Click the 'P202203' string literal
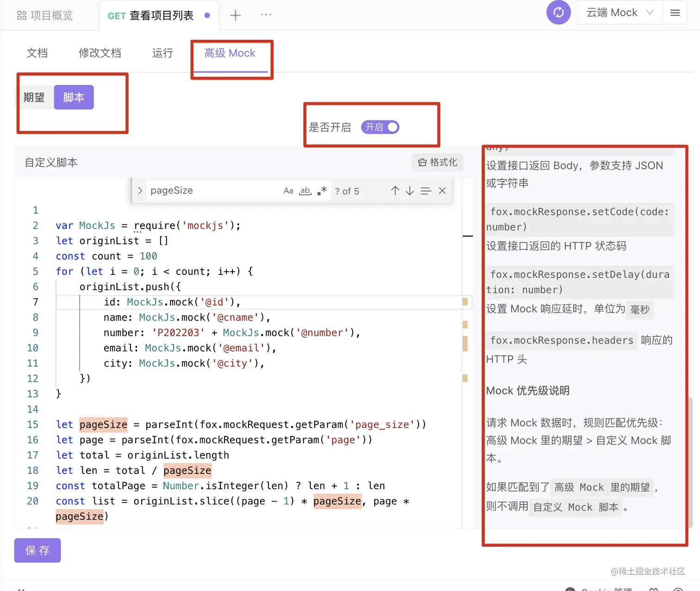 tap(178, 333)
